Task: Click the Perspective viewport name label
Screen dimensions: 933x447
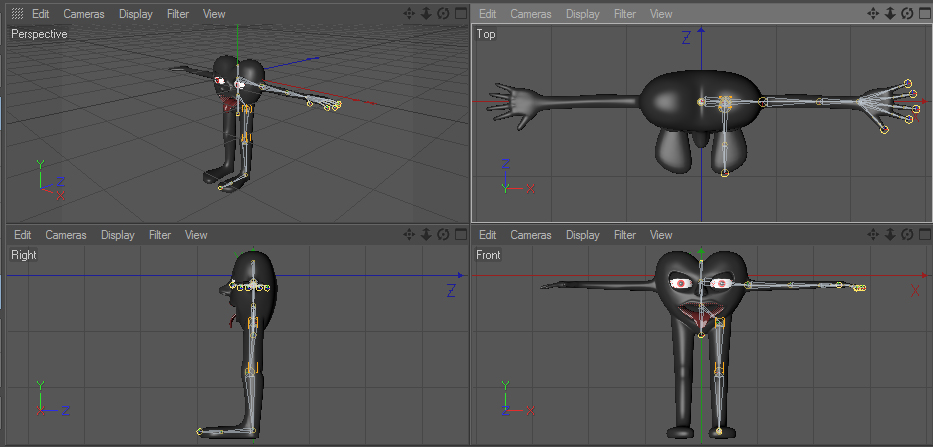Action: coord(39,34)
